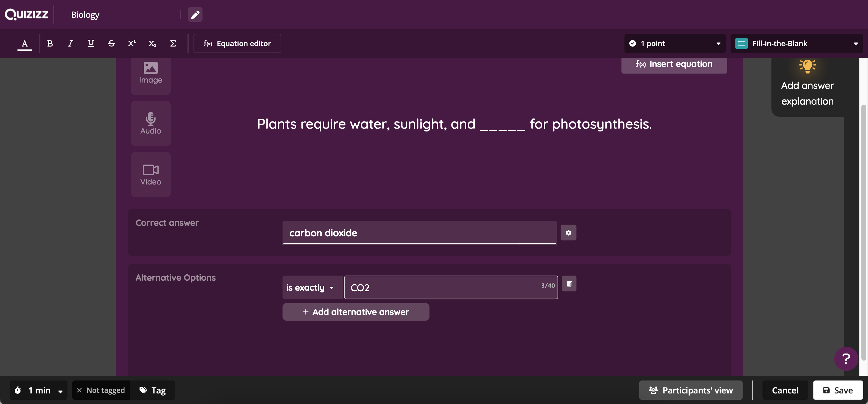The image size is (868, 404).
Task: Click the subscript icon
Action: tap(152, 43)
